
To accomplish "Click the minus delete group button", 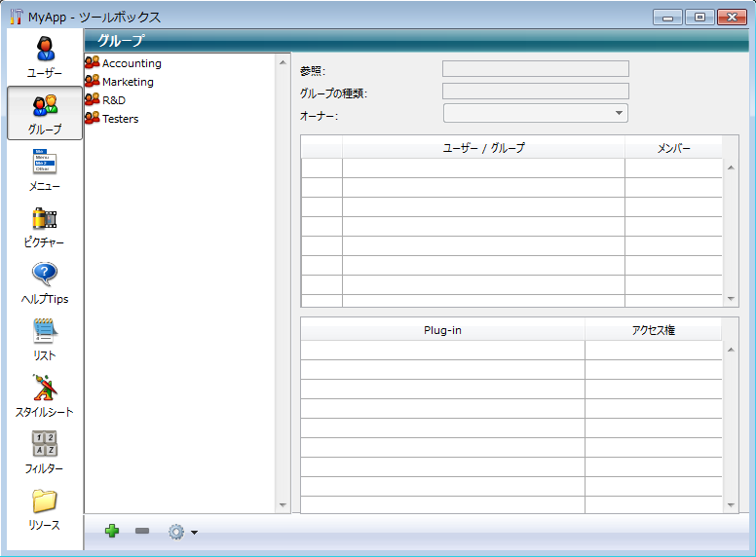I will click(x=142, y=531).
